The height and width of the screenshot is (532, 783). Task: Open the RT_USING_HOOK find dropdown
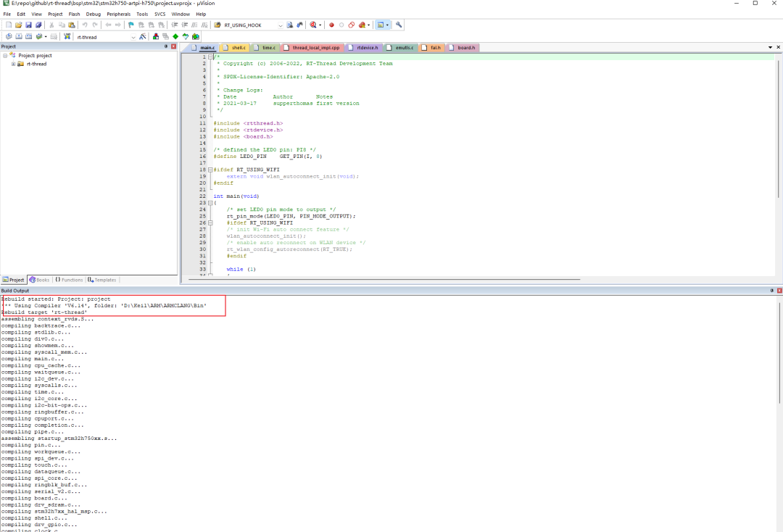click(x=280, y=25)
